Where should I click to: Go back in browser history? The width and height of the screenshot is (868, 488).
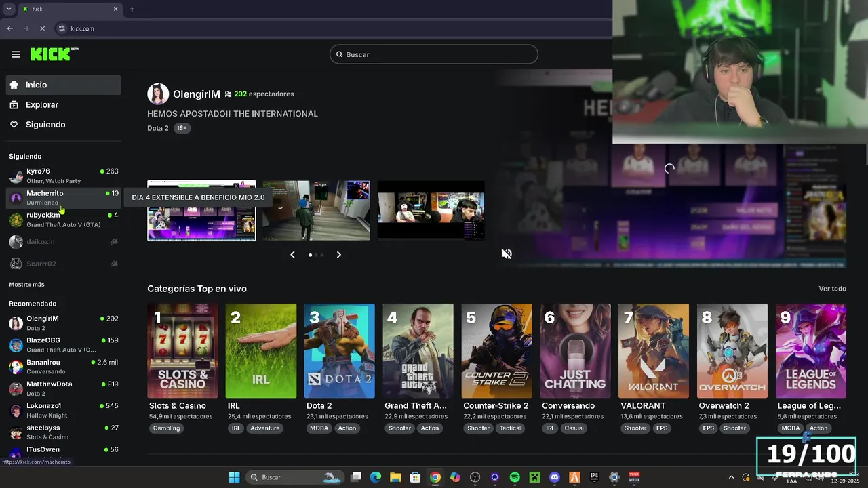pos(9,28)
